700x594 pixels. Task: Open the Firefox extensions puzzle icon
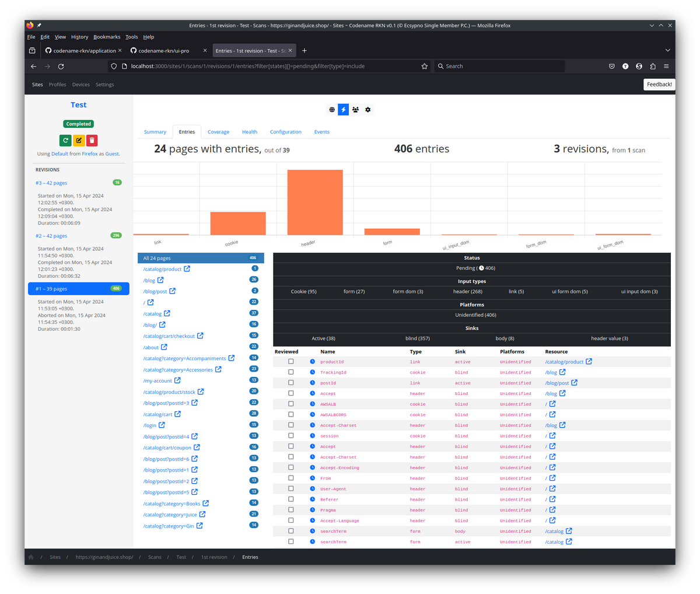point(653,67)
